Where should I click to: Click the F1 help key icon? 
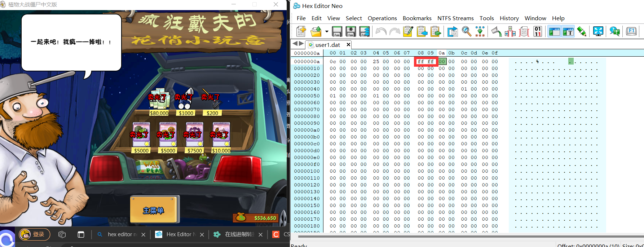(x=631, y=32)
